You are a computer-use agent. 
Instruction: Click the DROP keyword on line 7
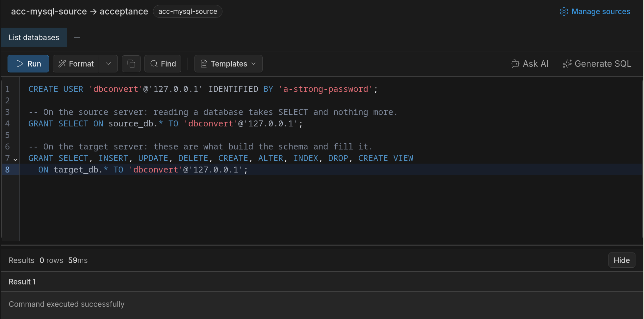coord(338,158)
